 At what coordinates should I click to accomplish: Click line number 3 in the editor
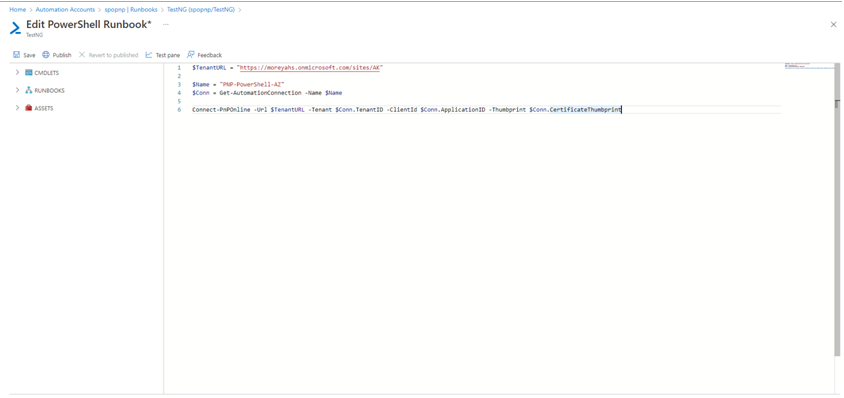[179, 85]
